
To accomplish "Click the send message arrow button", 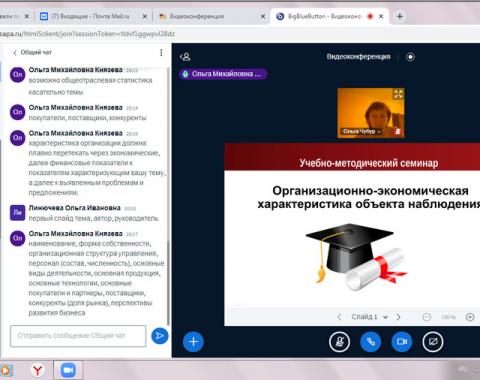I will tap(160, 336).
